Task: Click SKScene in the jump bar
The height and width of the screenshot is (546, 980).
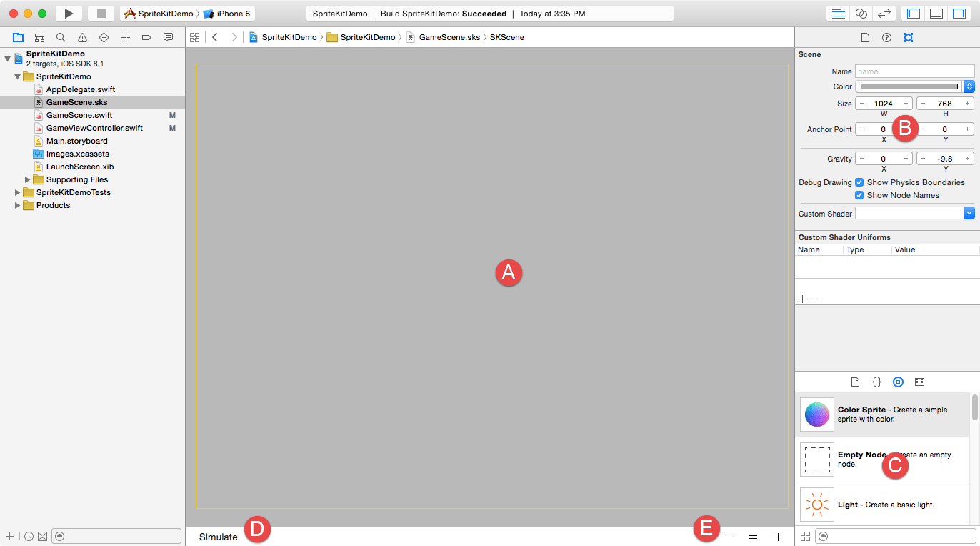Action: tap(506, 37)
